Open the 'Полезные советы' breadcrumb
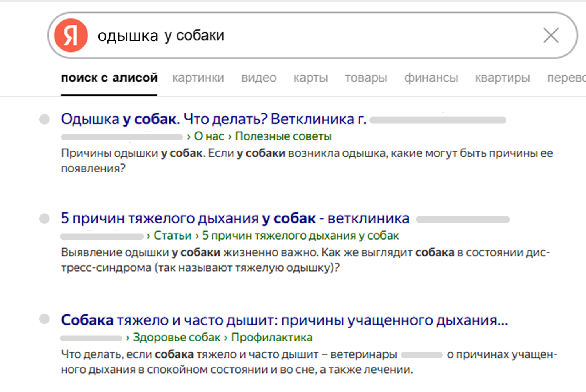This screenshot has width=586, height=392. tap(283, 136)
